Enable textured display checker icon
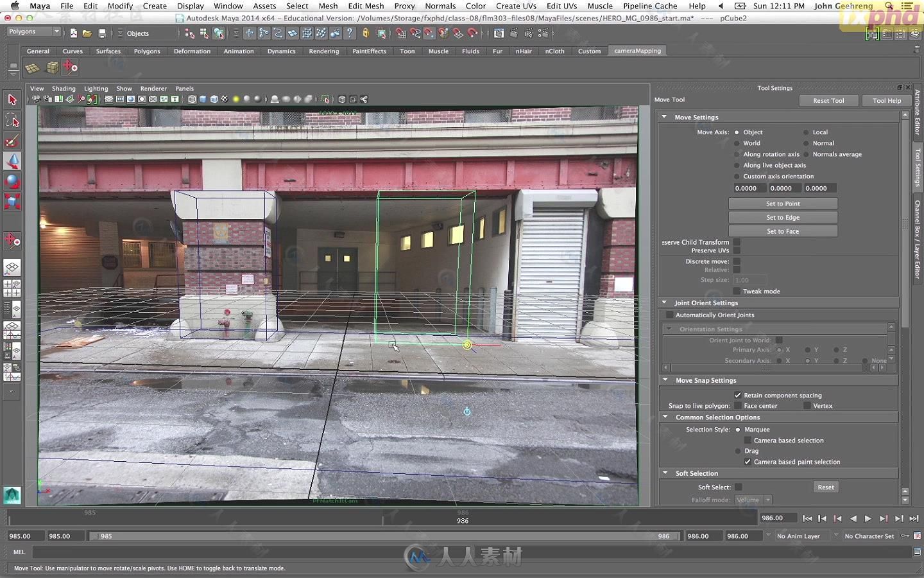 pyautogui.click(x=225, y=99)
